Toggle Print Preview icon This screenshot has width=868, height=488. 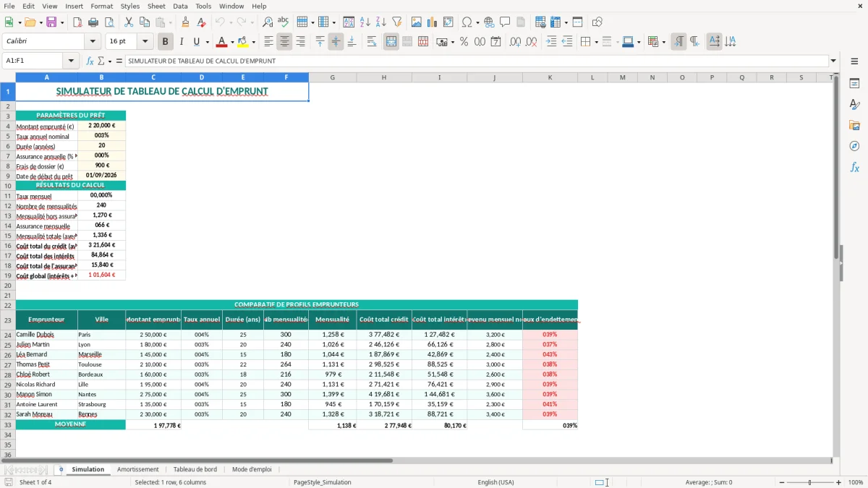(109, 22)
